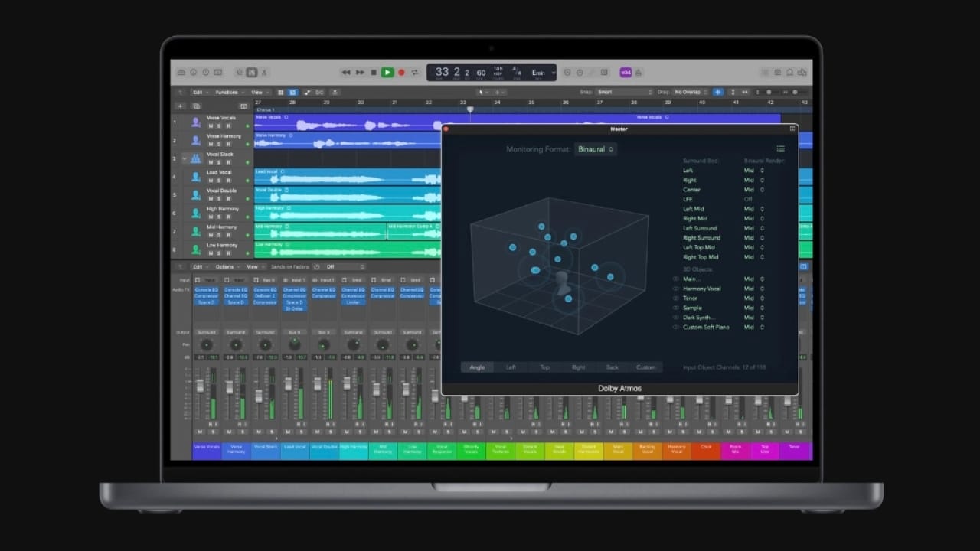Click the Verse Vocals track icon
The height and width of the screenshot is (551, 980).
(x=196, y=122)
